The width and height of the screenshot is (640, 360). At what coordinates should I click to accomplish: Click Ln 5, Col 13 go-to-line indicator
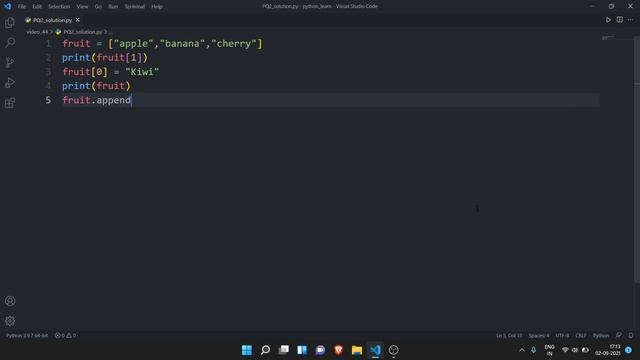pos(509,336)
